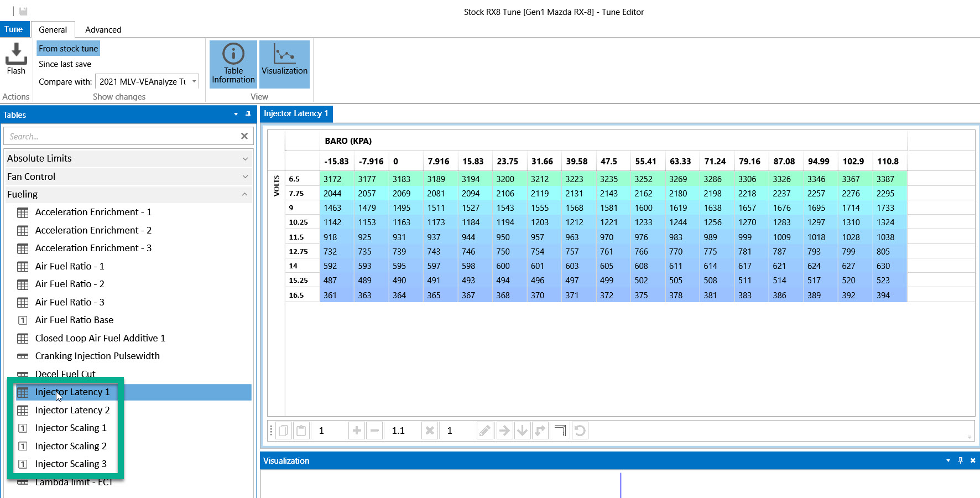Image resolution: width=980 pixels, height=498 pixels.
Task: Open Injector Scaling 1 entry
Action: tap(71, 428)
